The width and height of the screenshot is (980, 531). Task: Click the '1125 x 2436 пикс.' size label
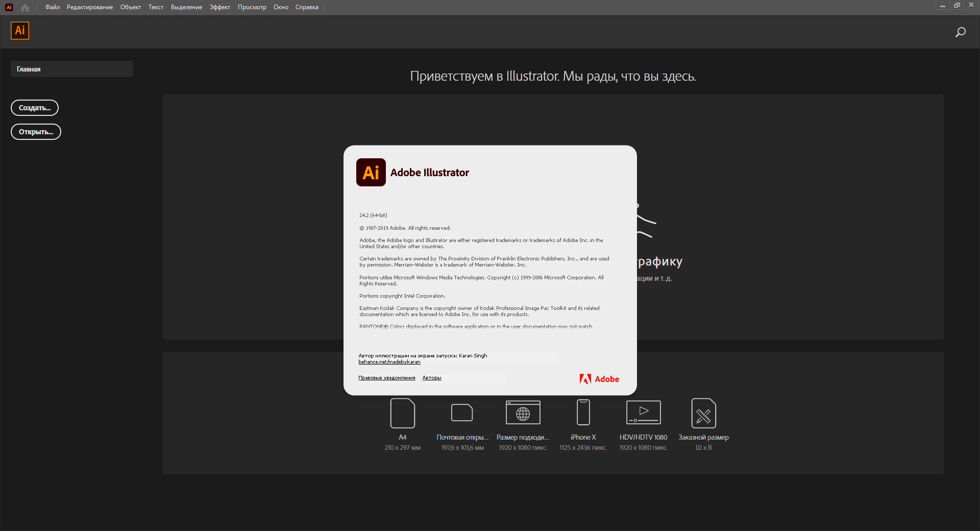point(583,448)
